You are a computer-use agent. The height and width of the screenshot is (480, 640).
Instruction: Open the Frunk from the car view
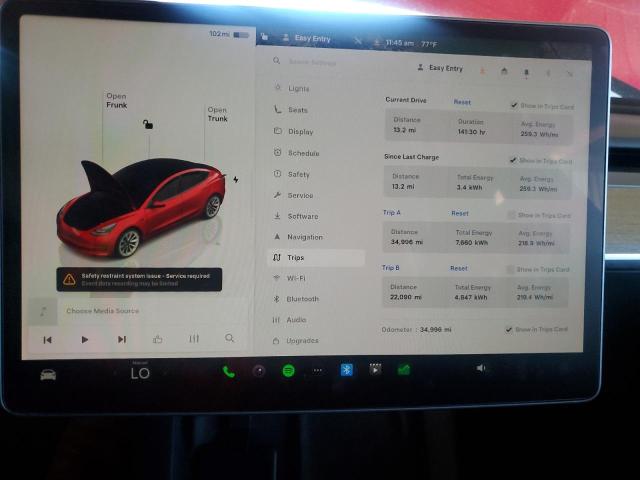pyautogui.click(x=117, y=100)
